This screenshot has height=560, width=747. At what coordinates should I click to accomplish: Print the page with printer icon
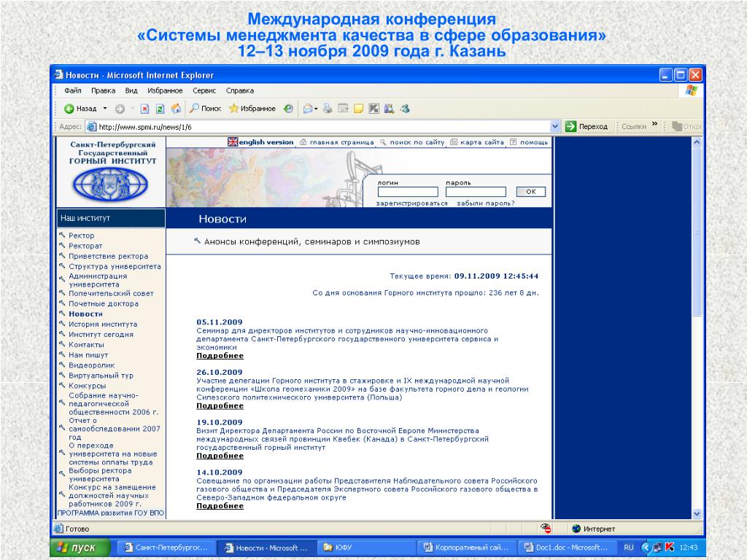pos(328,109)
